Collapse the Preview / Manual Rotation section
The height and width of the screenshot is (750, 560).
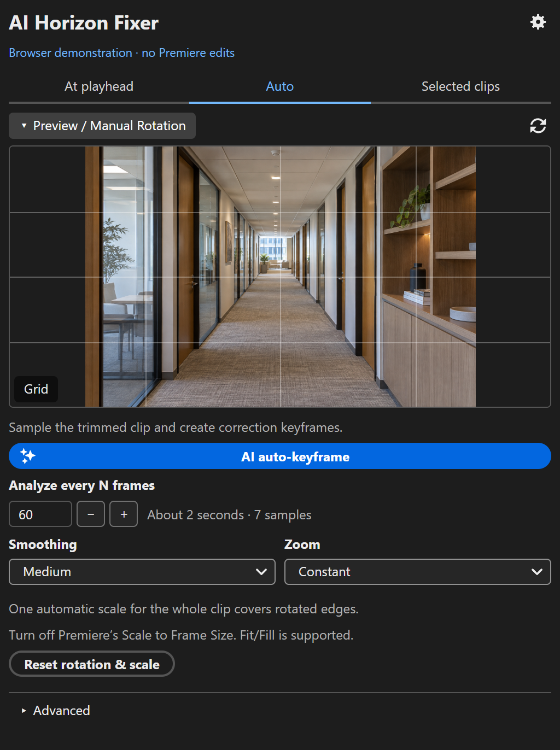102,126
